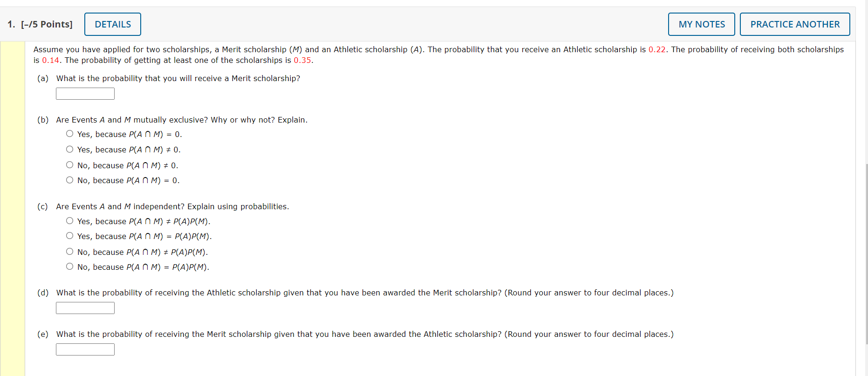The width and height of the screenshot is (868, 376).
Task: Open the DETAILS button
Action: pyautogui.click(x=113, y=24)
